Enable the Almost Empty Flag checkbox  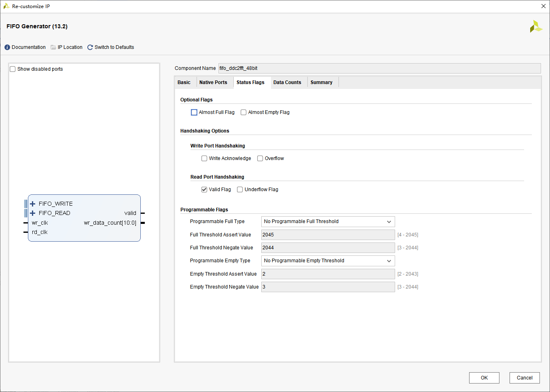click(x=243, y=112)
